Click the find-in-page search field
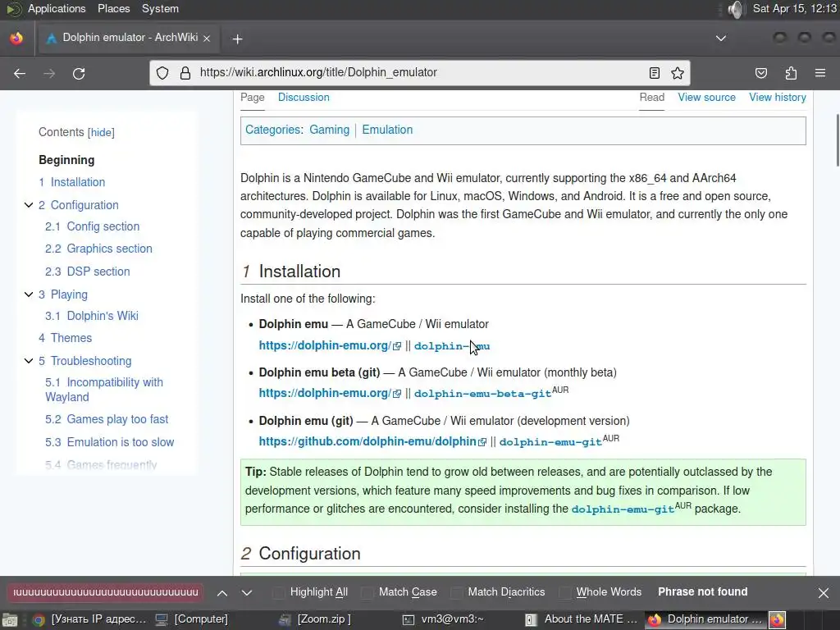 point(105,592)
